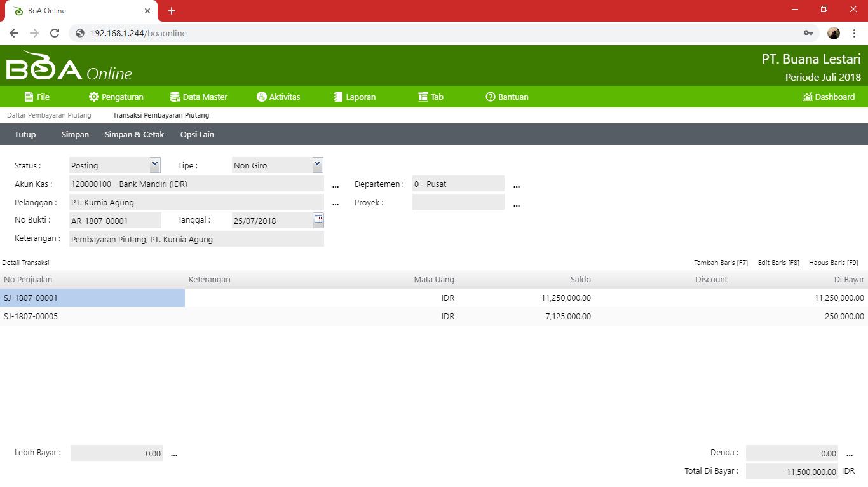Viewport: 868px width, 487px height.
Task: Open Chrome's three-dot menu
Action: pos(855,33)
